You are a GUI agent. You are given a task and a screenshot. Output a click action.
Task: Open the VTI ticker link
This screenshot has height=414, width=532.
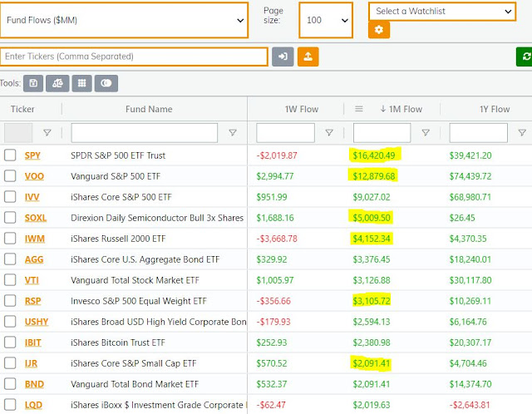(32, 280)
